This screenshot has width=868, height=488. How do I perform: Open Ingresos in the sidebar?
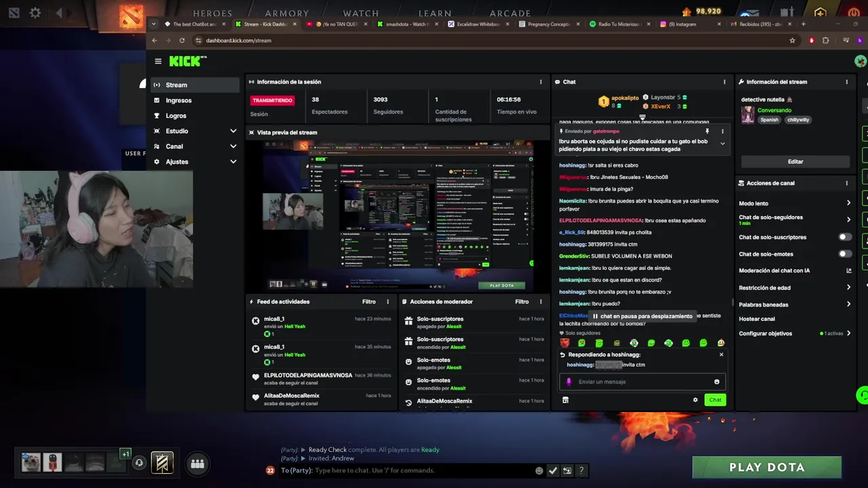click(x=195, y=100)
